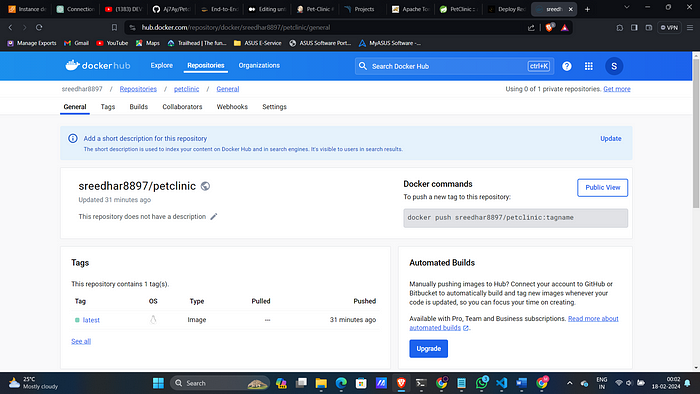The width and height of the screenshot is (700, 394).
Task: Click Update in the description banner
Action: point(610,138)
